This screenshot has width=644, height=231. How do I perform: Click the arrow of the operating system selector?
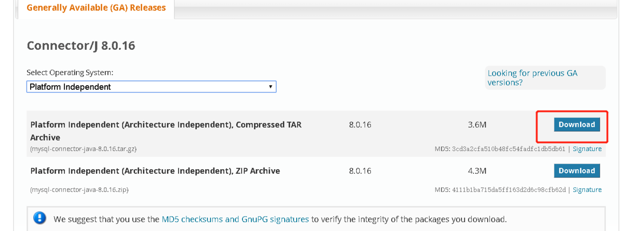(x=271, y=87)
